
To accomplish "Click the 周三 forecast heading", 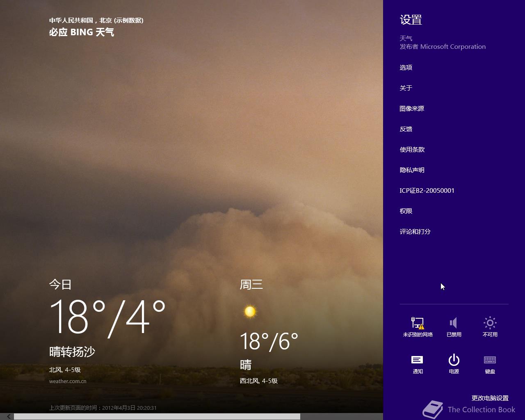I will point(251,284).
